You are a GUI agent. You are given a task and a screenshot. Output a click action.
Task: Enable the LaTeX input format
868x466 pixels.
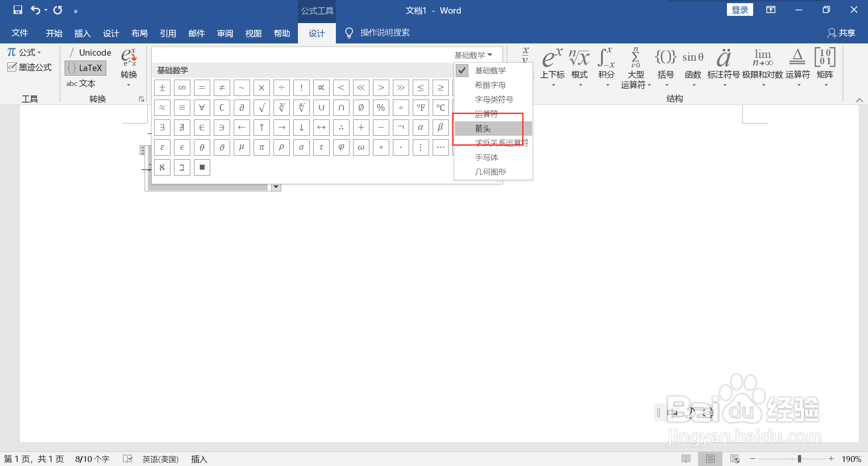pyautogui.click(x=85, y=68)
